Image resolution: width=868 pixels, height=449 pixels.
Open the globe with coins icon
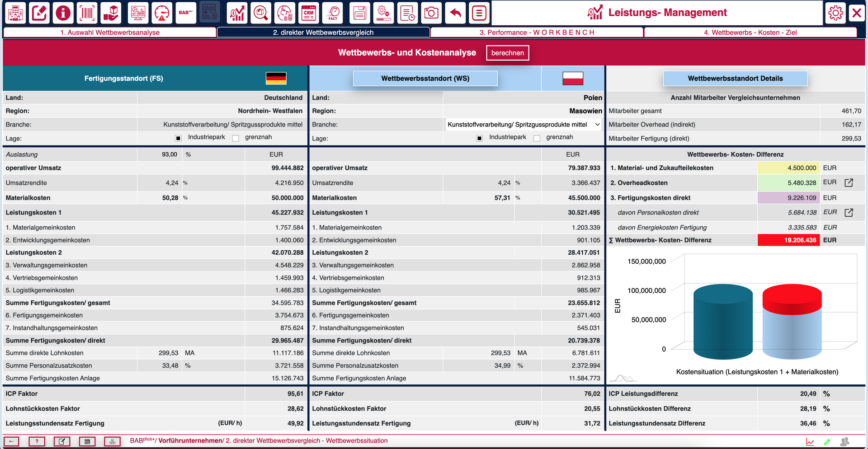pos(285,13)
